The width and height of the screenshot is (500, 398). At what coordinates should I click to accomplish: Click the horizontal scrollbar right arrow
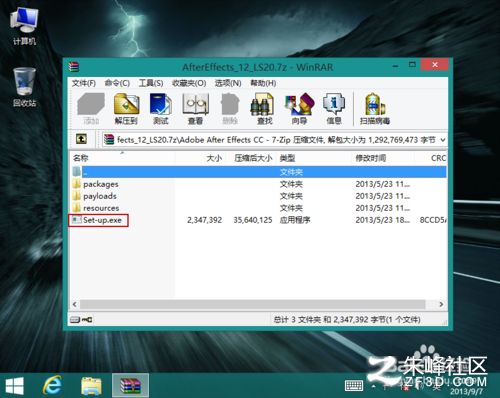pyautogui.click(x=441, y=304)
